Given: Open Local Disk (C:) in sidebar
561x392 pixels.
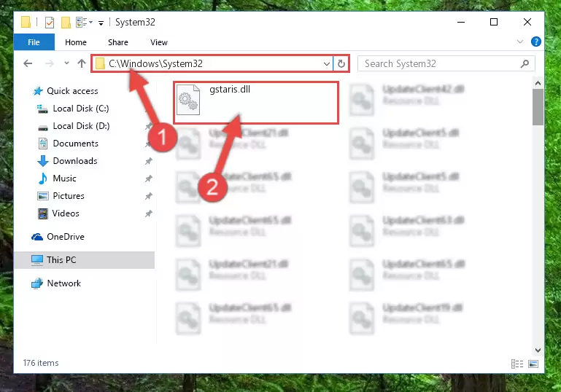Looking at the screenshot, I should click(81, 109).
